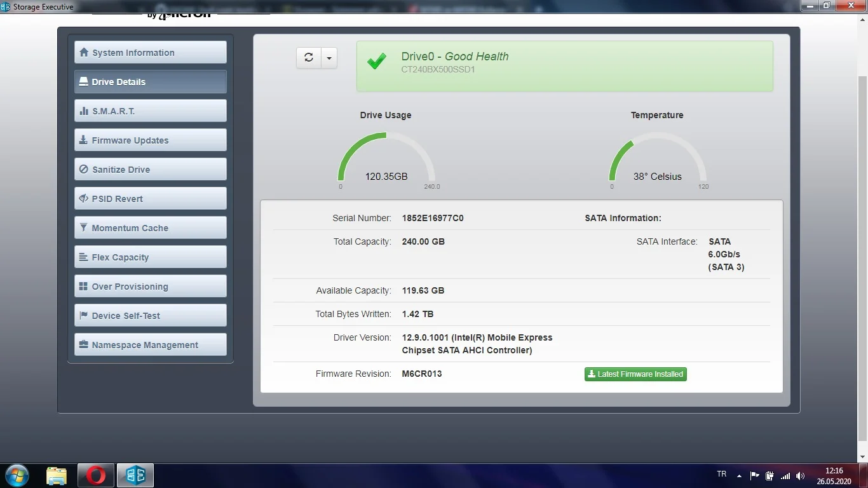This screenshot has width=868, height=488.
Task: Click the Show Desktop strip
Action: tap(864, 475)
